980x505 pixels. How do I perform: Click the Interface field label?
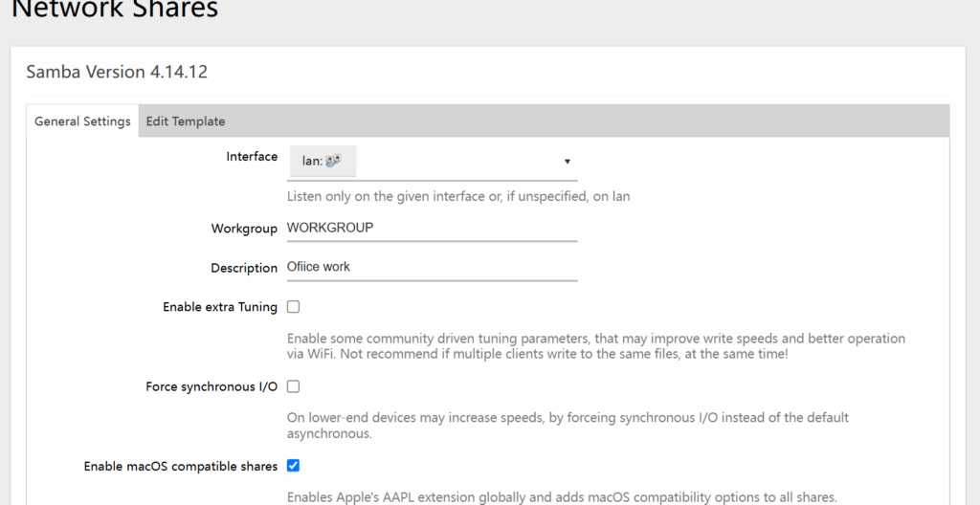point(252,157)
